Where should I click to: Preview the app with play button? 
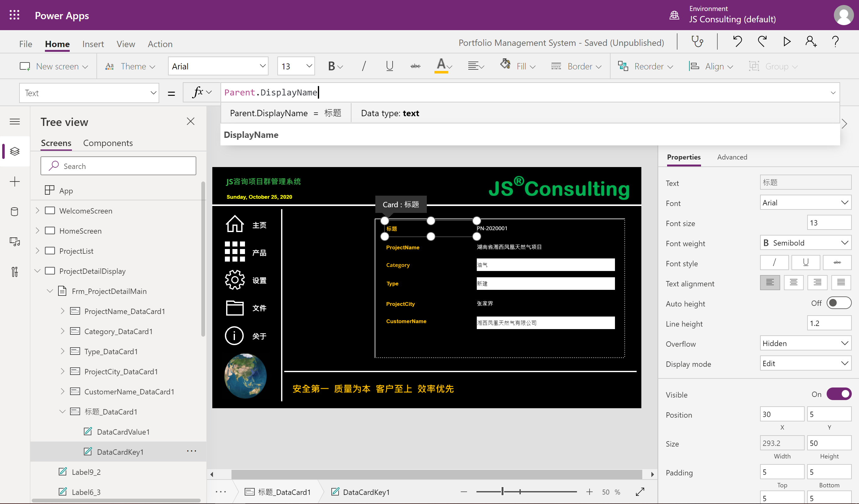787,42
